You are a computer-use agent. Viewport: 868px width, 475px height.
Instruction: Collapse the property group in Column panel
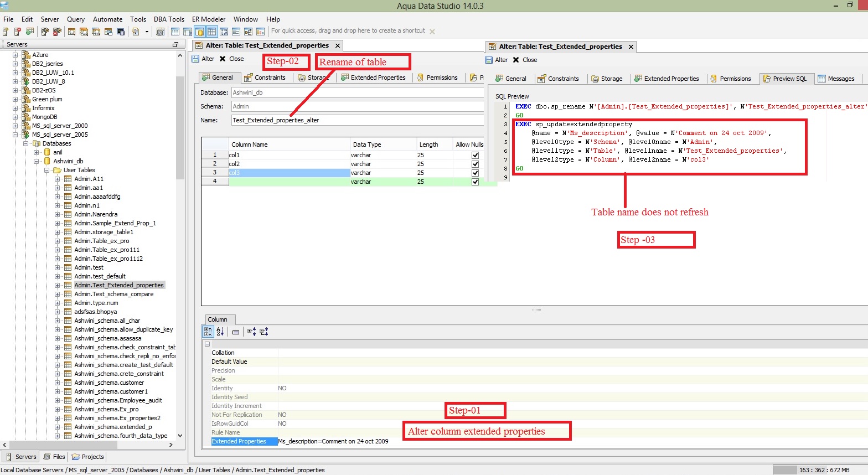208,344
